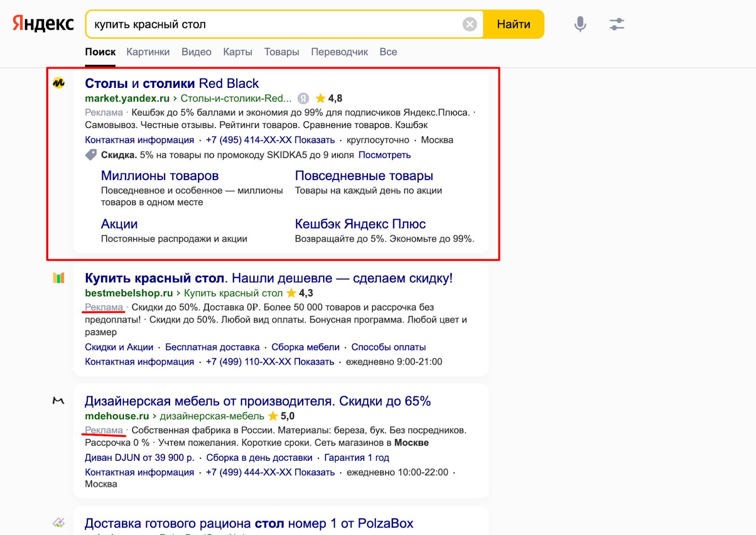Screen dimensions: 756x535
Task: Click the star rating 5,0
Action: point(281,416)
